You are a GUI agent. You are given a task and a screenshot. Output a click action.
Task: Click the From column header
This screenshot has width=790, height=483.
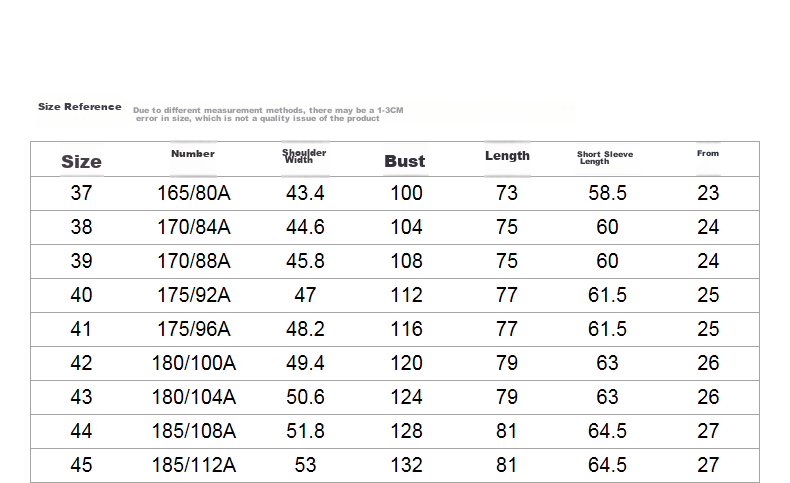coord(708,153)
